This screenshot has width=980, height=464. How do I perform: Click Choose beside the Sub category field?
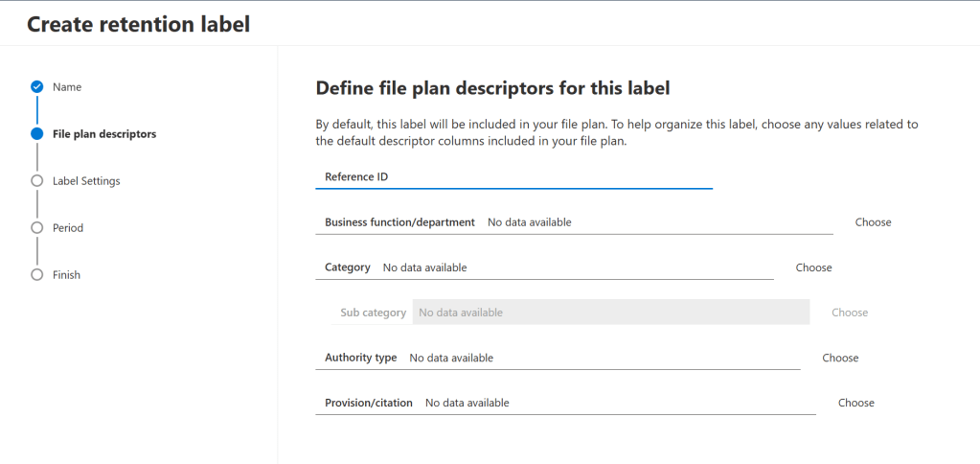pyautogui.click(x=849, y=313)
